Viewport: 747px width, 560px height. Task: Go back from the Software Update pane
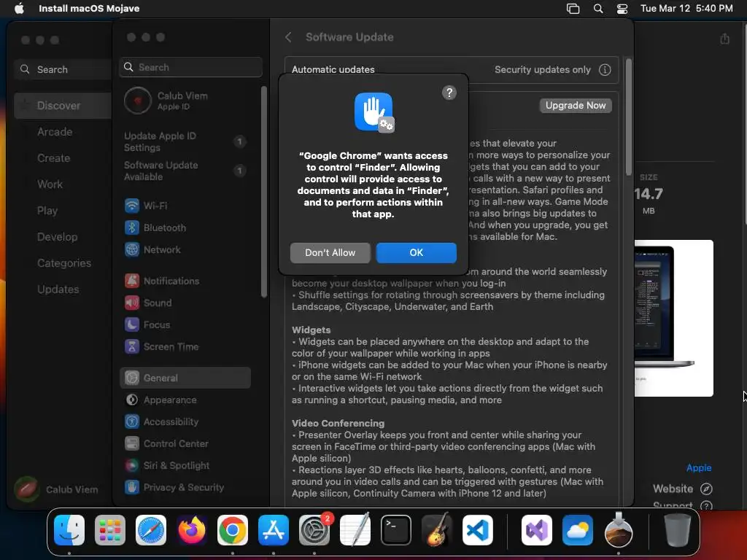[x=288, y=37]
